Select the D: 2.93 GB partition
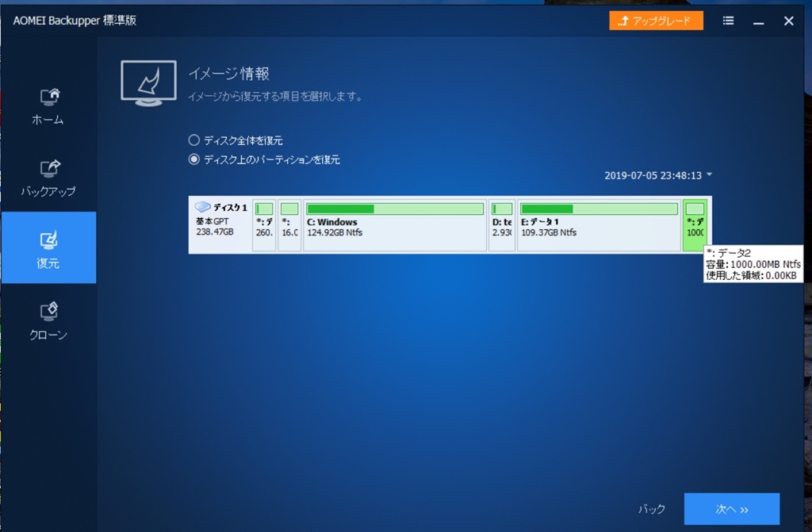The image size is (812, 532). (502, 225)
